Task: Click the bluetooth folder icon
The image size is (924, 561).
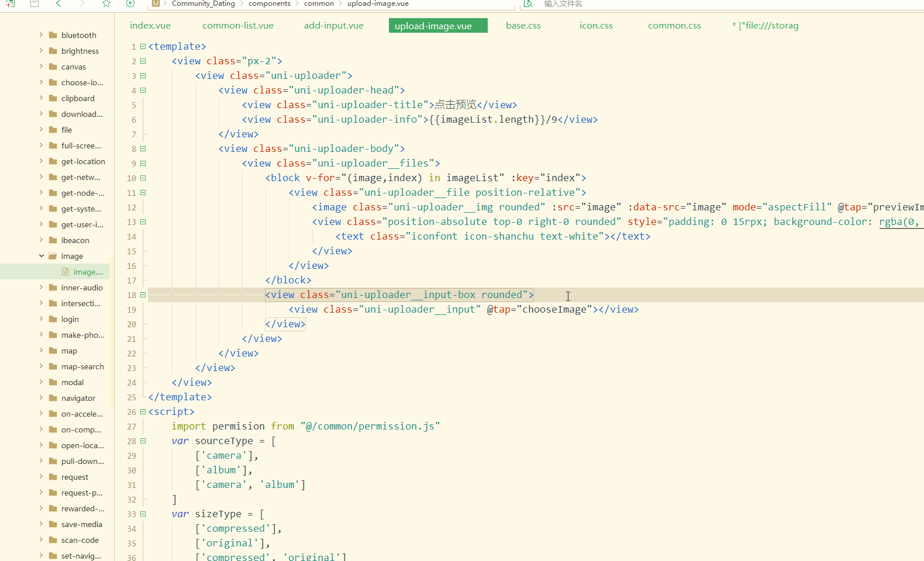Action: [x=53, y=35]
